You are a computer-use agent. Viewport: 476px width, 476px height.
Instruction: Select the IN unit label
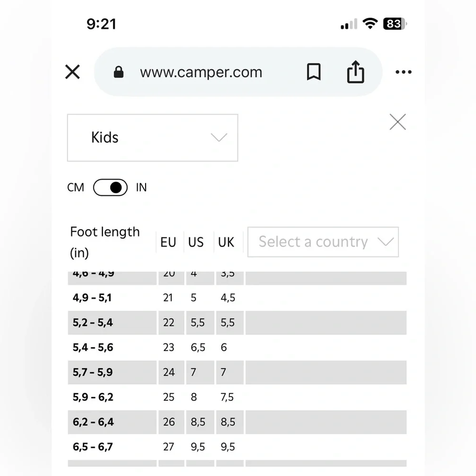coord(141,188)
